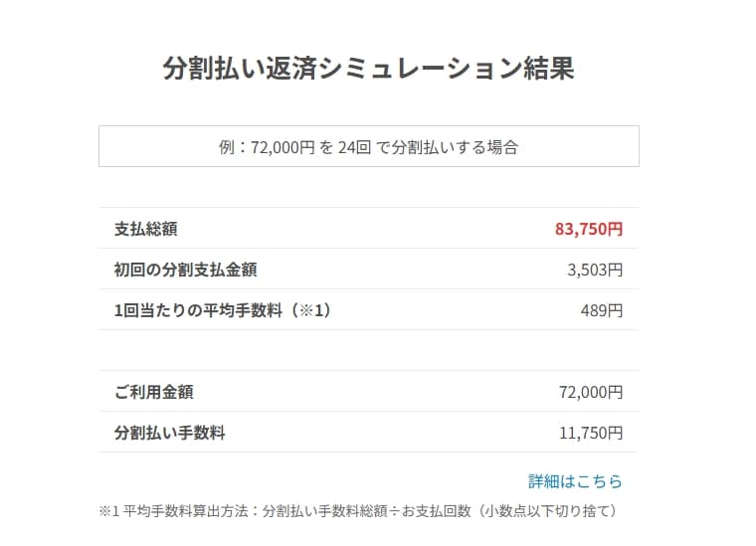Select the red 83,750円 total amount
756x546 pixels.
click(589, 229)
